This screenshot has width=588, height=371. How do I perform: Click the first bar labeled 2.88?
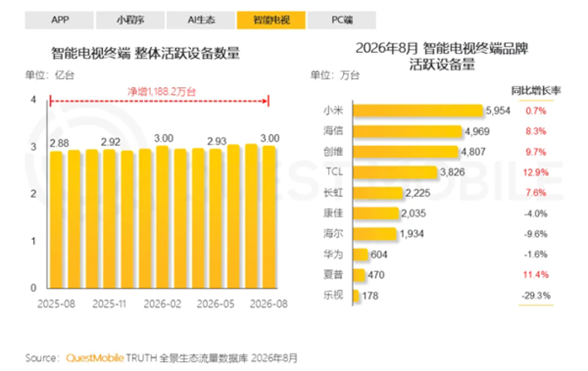(x=56, y=220)
